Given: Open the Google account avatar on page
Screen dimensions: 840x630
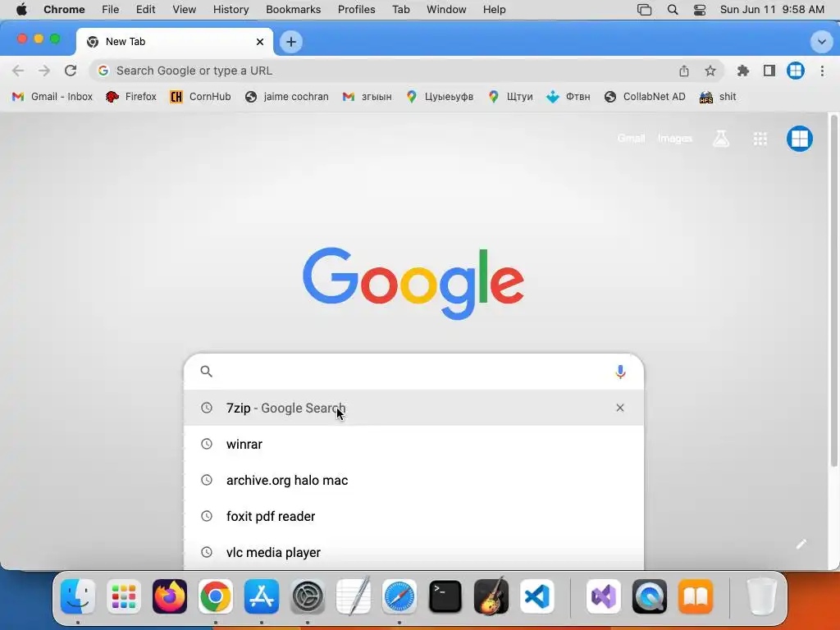Looking at the screenshot, I should click(799, 139).
